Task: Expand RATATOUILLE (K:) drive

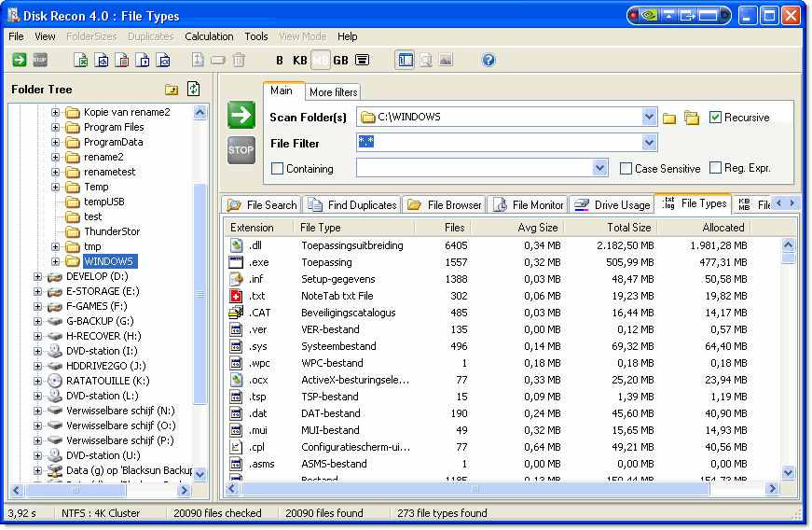Action: [37, 381]
